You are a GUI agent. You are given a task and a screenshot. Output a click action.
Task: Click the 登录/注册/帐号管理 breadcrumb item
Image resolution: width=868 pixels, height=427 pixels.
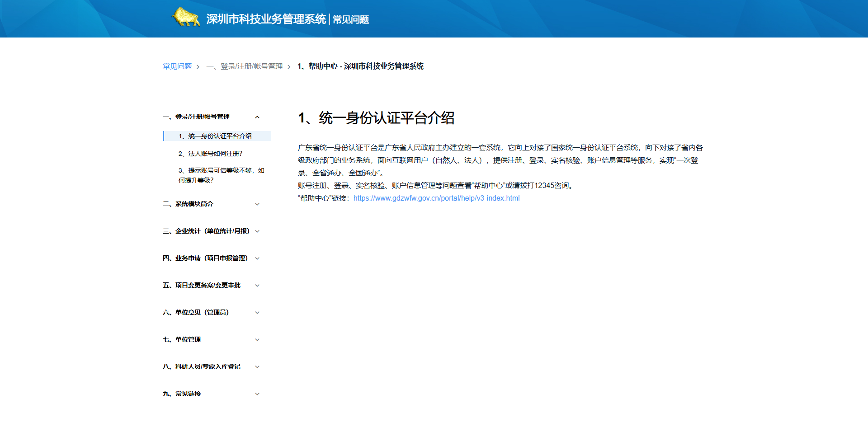pos(245,66)
